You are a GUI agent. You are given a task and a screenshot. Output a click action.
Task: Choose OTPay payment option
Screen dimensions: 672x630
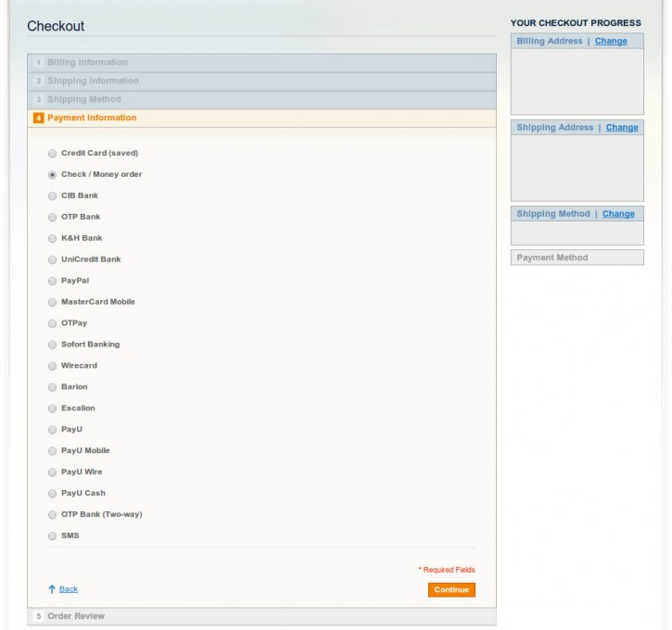click(52, 323)
